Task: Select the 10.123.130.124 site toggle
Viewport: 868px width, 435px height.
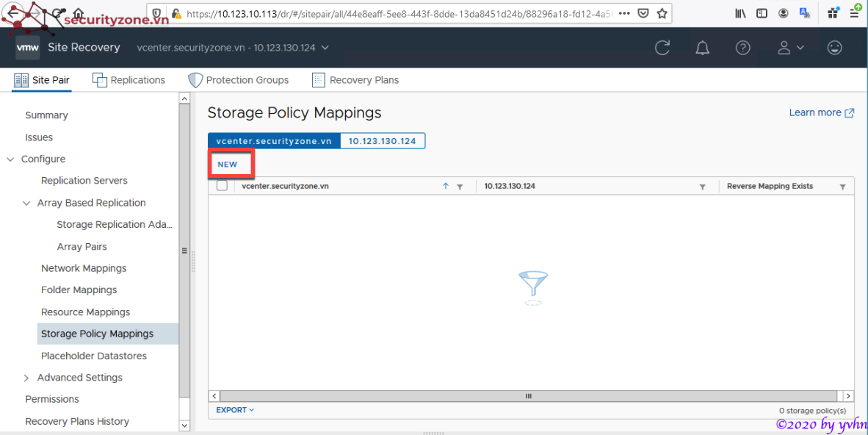Action: coord(382,141)
